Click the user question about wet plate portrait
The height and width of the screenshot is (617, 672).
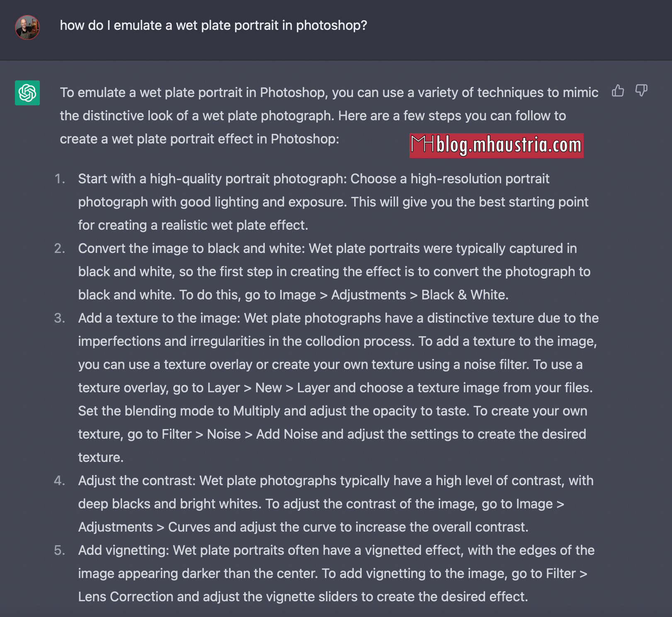click(x=214, y=25)
